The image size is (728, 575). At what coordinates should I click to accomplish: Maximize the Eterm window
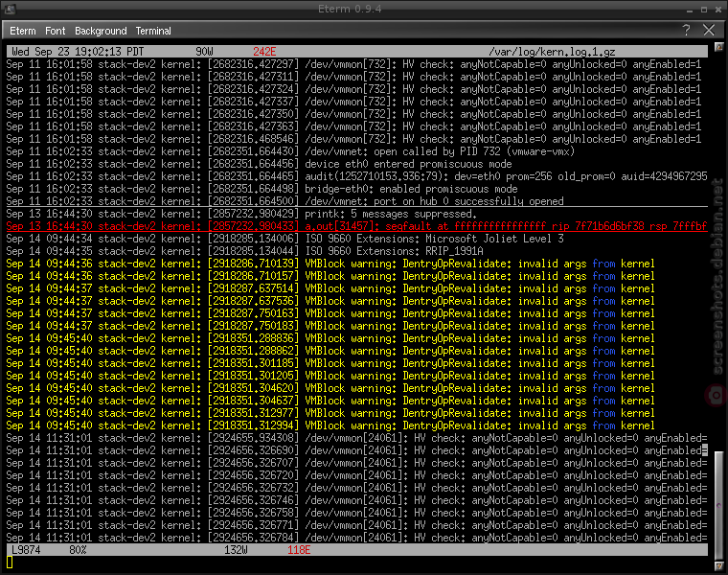[704, 10]
